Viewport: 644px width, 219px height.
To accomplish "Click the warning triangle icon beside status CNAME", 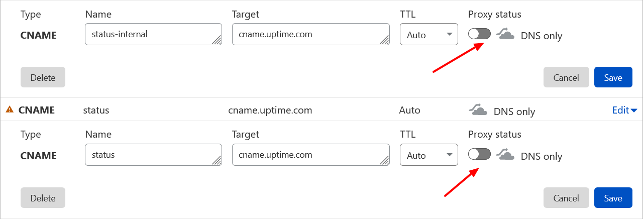I will click(x=10, y=110).
